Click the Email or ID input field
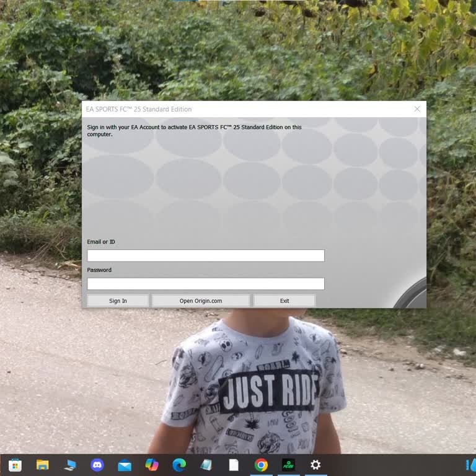Screen dimensions: 476x476 [x=206, y=255]
